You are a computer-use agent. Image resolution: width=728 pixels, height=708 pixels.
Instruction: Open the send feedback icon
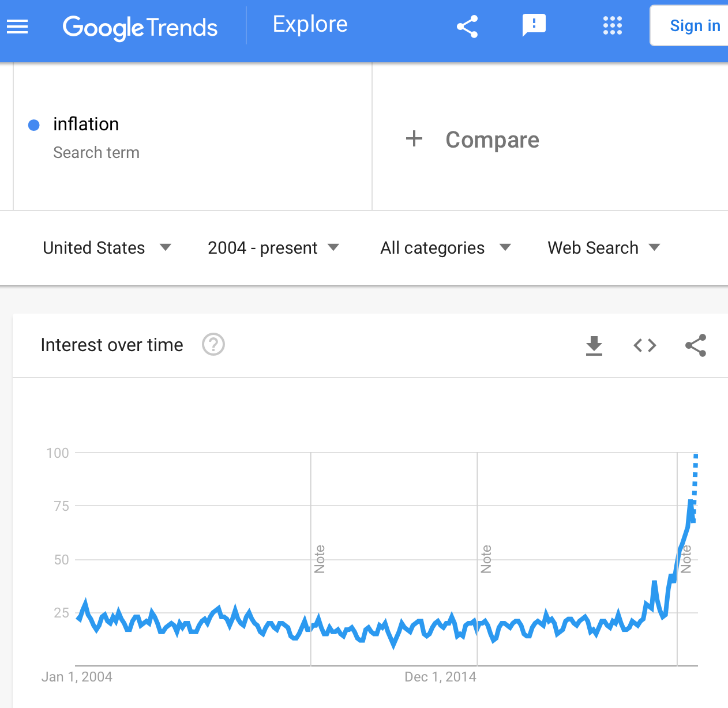[534, 26]
